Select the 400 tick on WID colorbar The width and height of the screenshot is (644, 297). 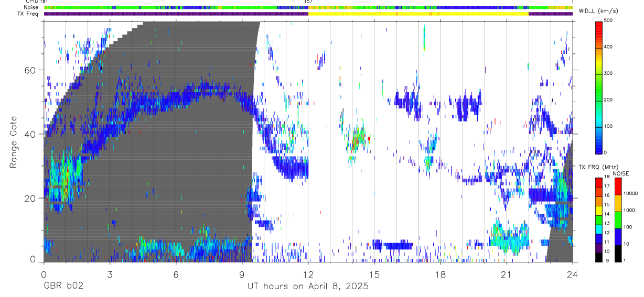(x=609, y=48)
